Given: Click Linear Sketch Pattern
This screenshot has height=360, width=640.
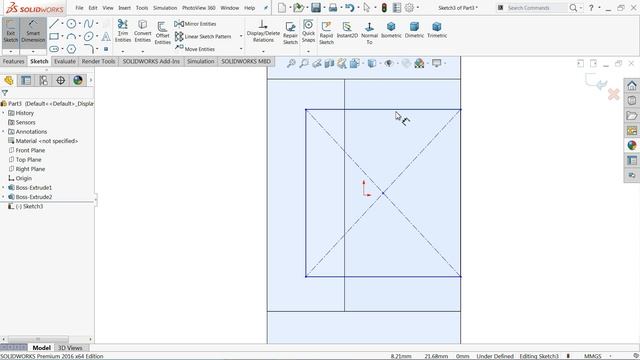Looking at the screenshot, I should pos(203,36).
